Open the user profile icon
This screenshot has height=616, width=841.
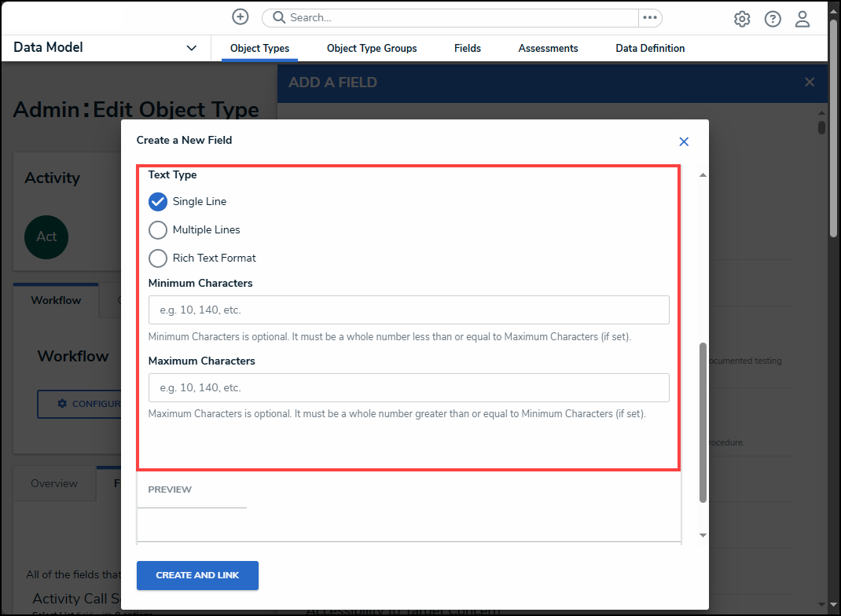[x=802, y=19]
